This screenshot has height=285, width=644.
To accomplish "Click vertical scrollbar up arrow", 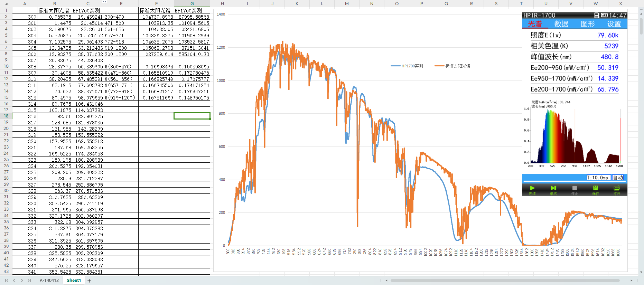I will (641, 14).
